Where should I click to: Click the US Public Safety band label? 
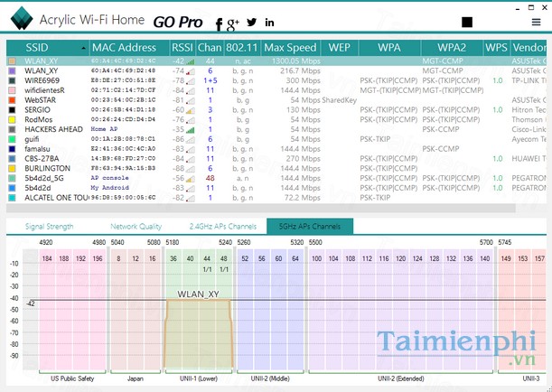(72, 379)
